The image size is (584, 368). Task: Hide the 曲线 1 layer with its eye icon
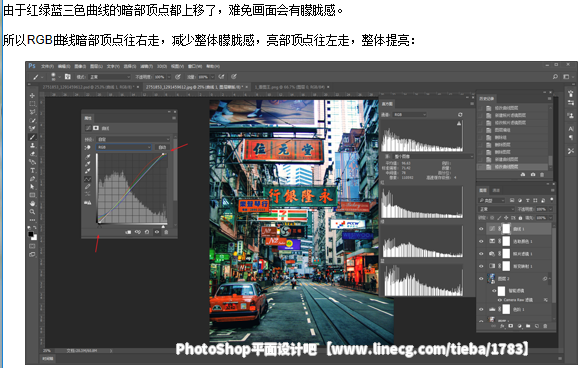481,229
